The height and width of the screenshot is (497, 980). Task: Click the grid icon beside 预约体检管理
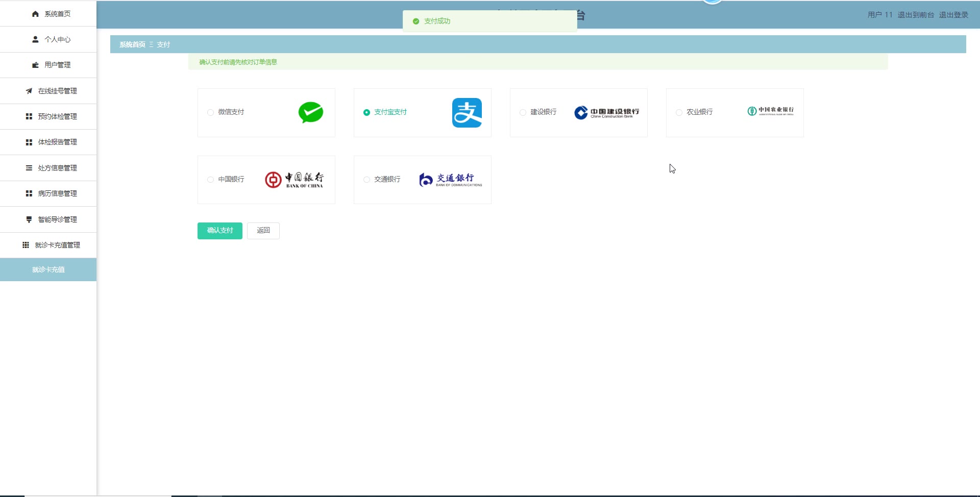click(x=29, y=116)
